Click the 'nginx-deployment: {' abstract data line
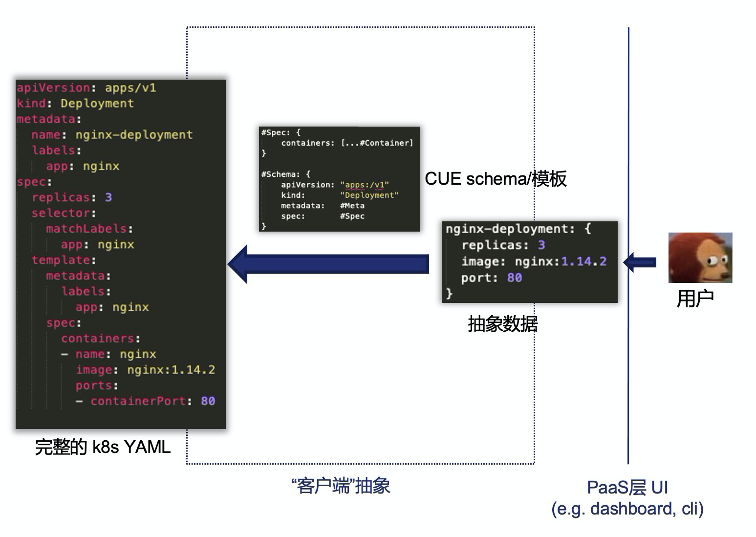756x537 pixels. pos(518,229)
